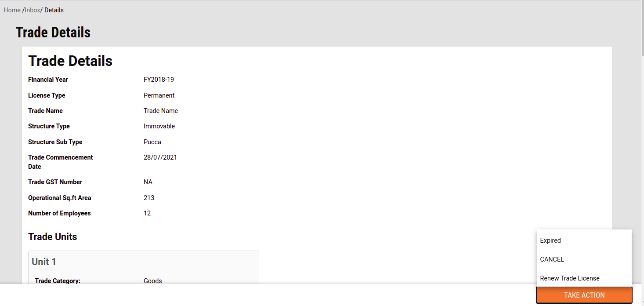The width and height of the screenshot is (644, 306).
Task: Click the Immovable structure type value
Action: [159, 126]
